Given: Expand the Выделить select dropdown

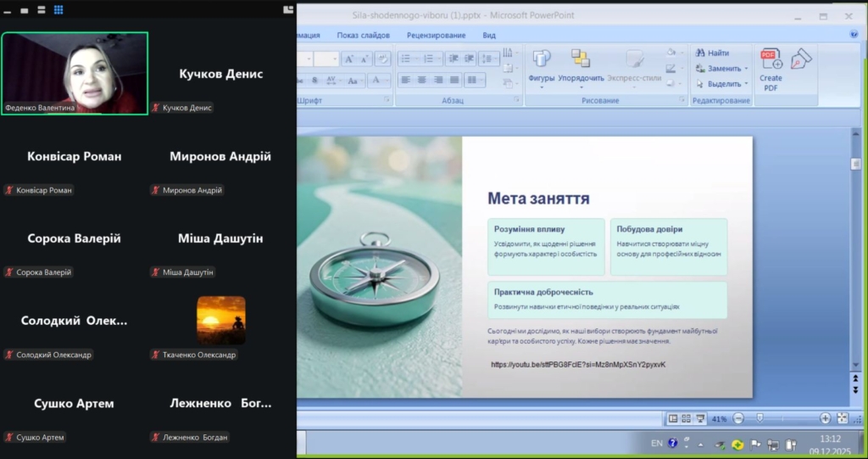Looking at the screenshot, I should [746, 84].
